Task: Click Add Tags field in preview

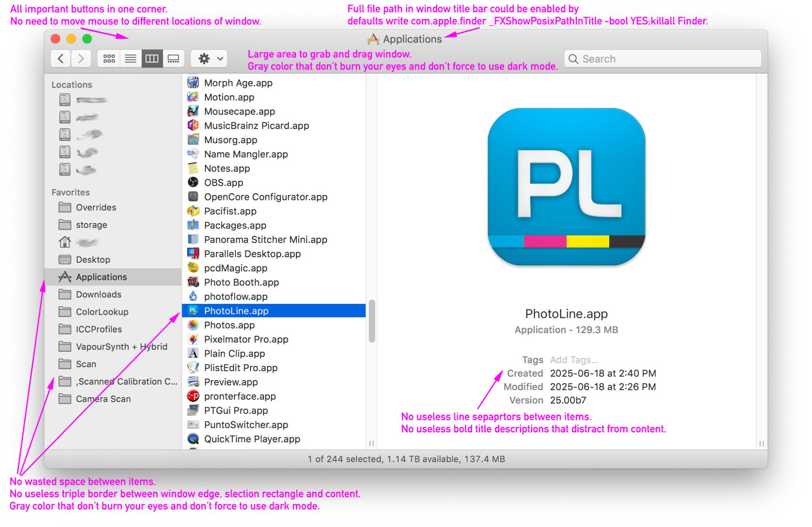Action: point(574,360)
